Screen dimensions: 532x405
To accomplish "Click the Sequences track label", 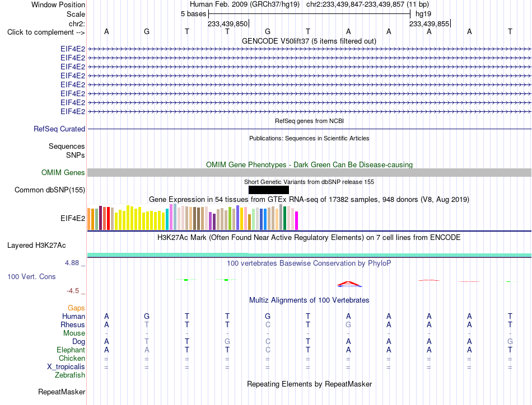I will [67, 146].
